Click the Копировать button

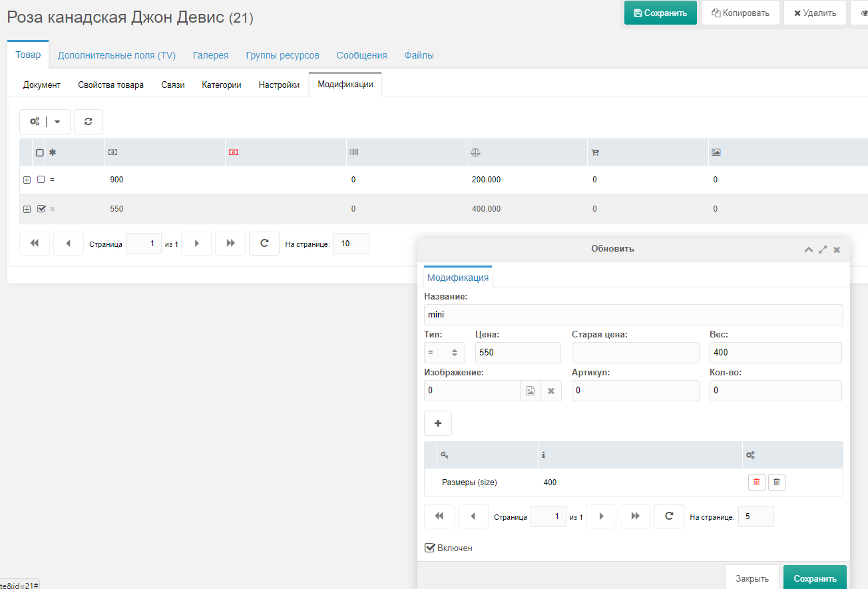740,13
